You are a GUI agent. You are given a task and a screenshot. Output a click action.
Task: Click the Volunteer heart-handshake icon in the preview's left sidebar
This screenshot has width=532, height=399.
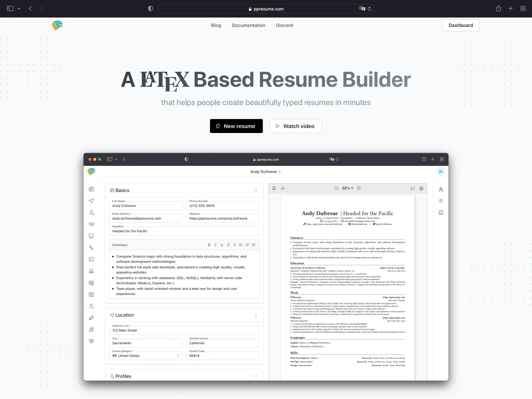pyautogui.click(x=91, y=341)
